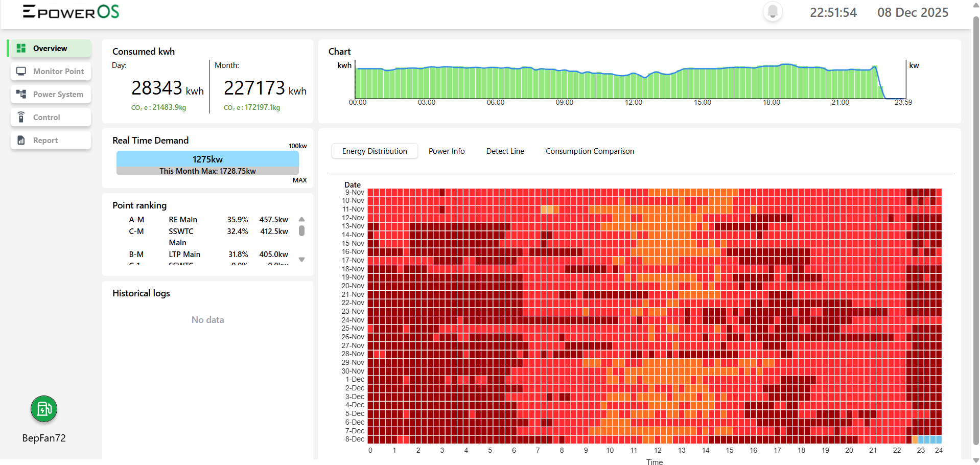This screenshot has height=465, width=980.
Task: Select the Monitor Point sidebar icon
Action: pyautogui.click(x=21, y=71)
